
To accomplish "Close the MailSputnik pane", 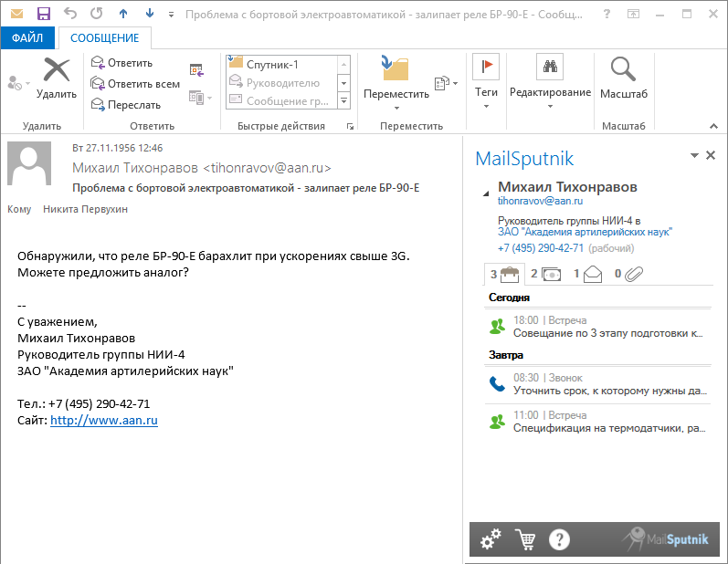I will click(711, 155).
